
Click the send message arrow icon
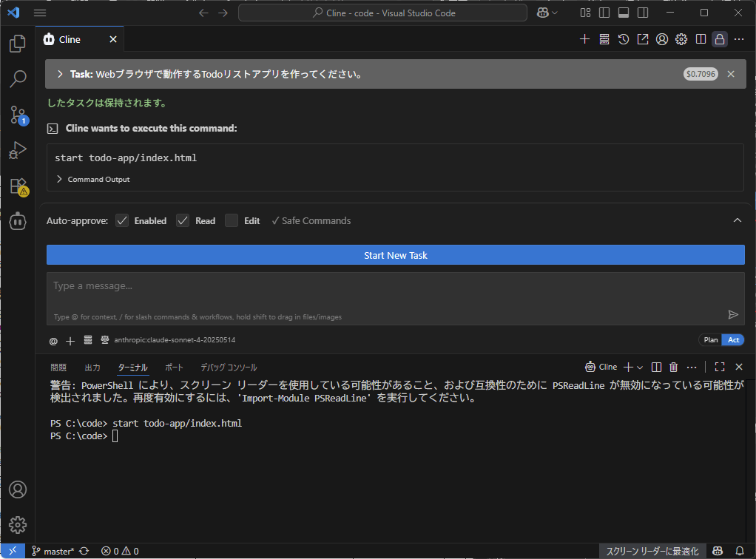733,314
